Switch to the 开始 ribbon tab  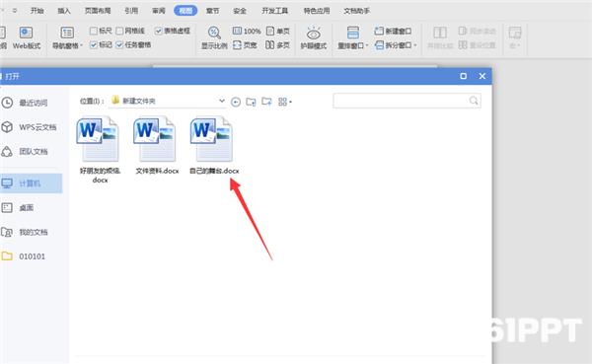[x=37, y=11]
